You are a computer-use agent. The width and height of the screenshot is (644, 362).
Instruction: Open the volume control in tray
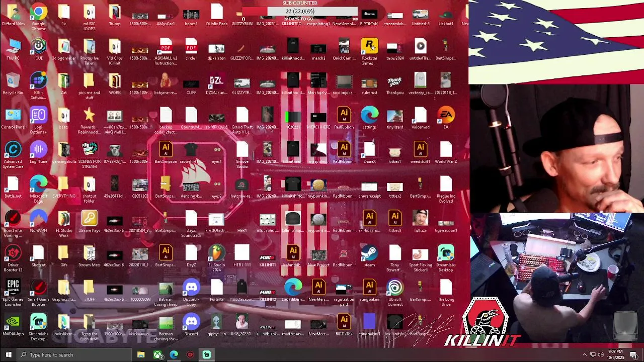pyautogui.click(x=601, y=355)
